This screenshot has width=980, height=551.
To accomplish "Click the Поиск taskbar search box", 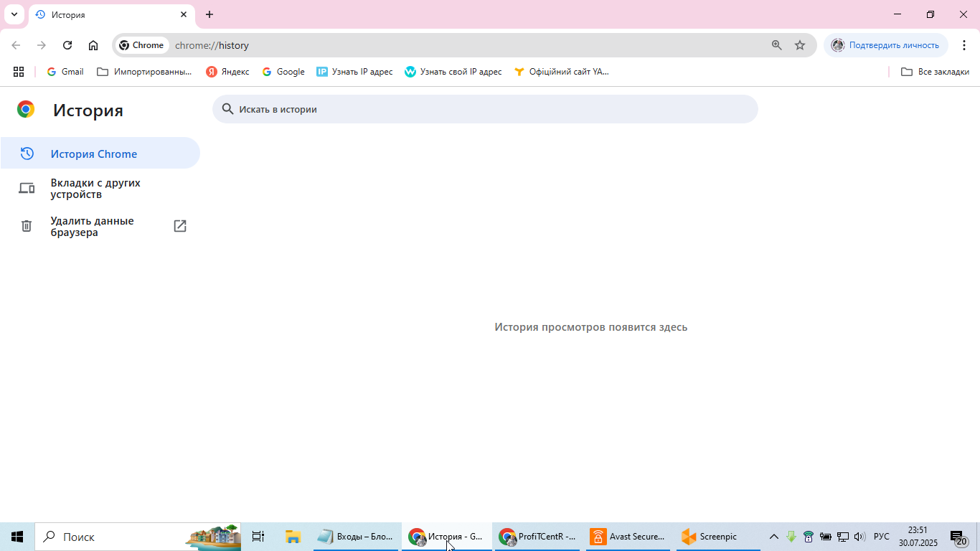I will pos(138,537).
